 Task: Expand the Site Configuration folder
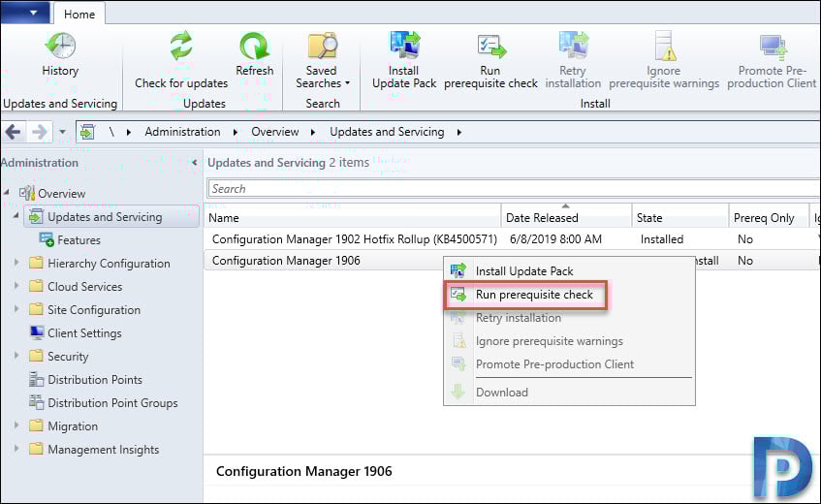coord(16,309)
